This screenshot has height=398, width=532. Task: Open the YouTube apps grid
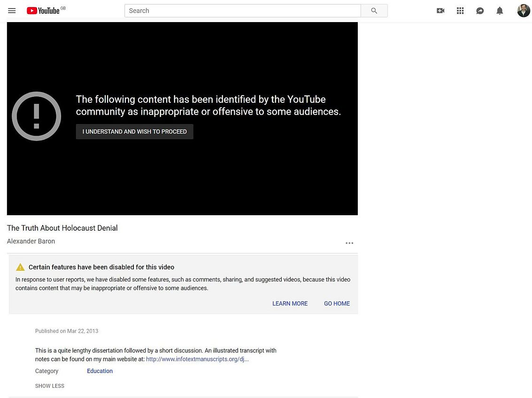(x=460, y=11)
